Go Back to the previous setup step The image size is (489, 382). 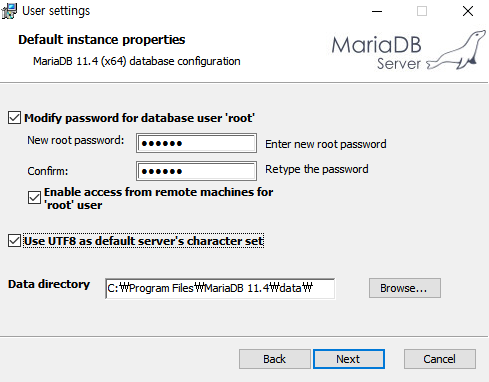coord(275,359)
